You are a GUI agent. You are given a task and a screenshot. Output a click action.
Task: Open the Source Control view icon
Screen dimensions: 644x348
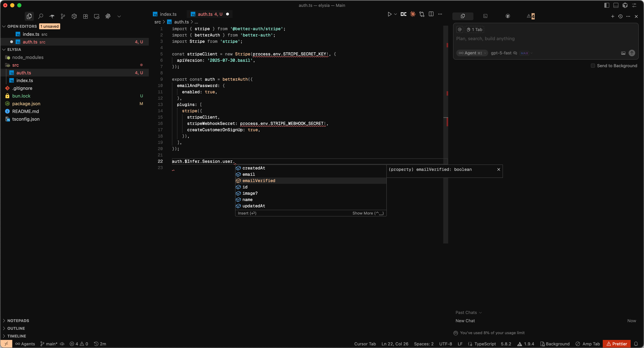[x=63, y=16]
